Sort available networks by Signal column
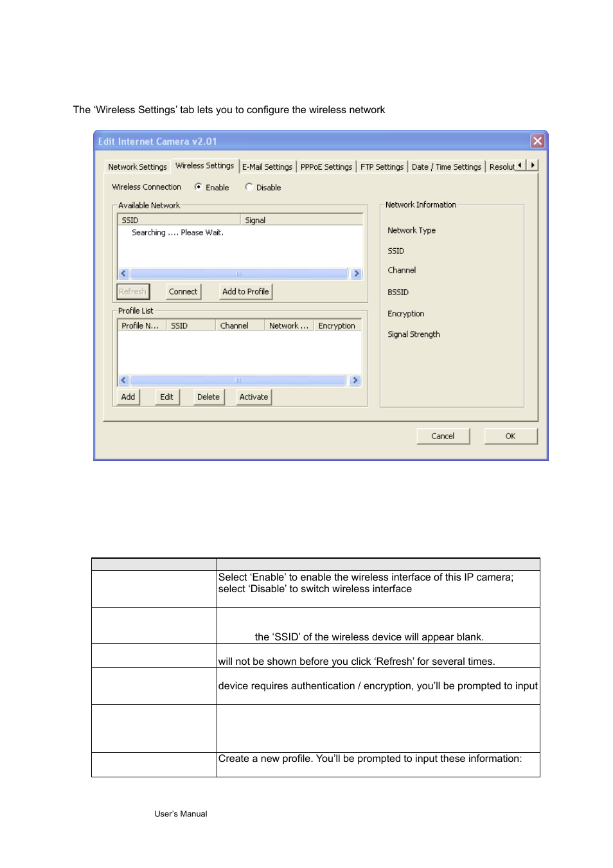 click(x=301, y=220)
